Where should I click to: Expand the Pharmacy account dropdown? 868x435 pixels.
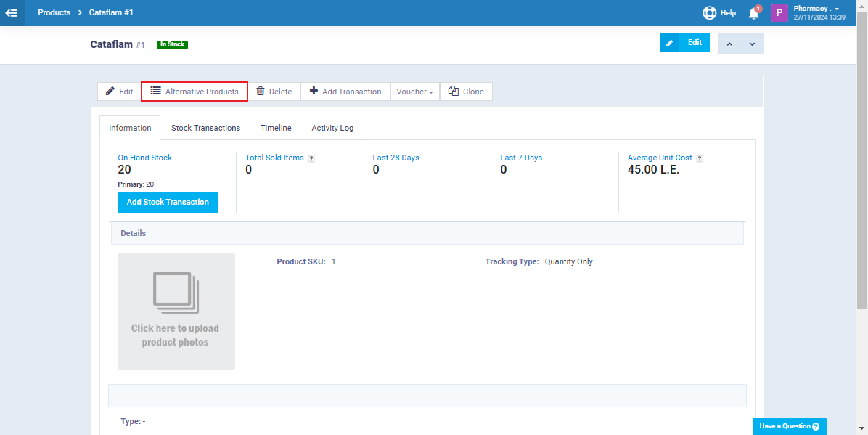click(819, 9)
